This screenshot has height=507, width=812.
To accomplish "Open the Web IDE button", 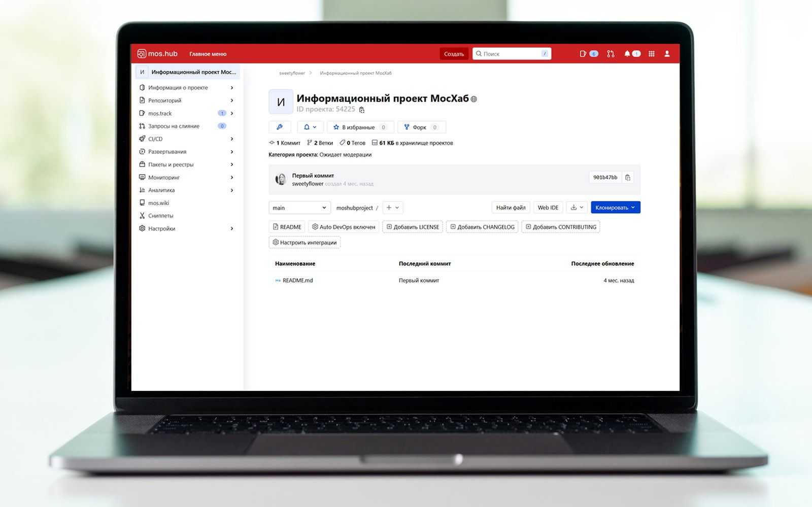I will pos(548,208).
